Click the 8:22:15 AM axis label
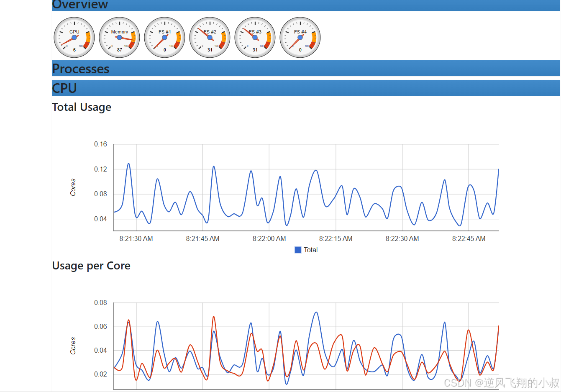 pyautogui.click(x=336, y=239)
